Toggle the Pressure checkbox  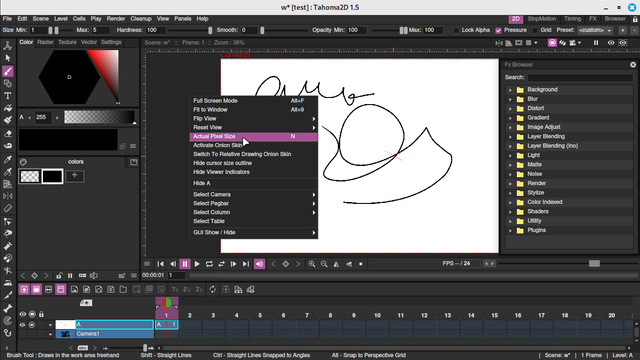(x=498, y=30)
